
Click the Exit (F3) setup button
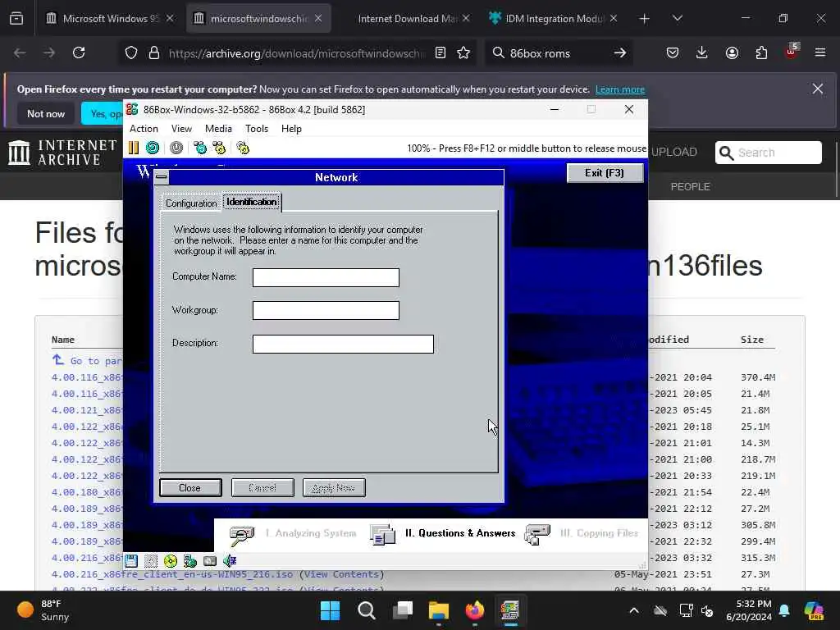[x=605, y=173]
